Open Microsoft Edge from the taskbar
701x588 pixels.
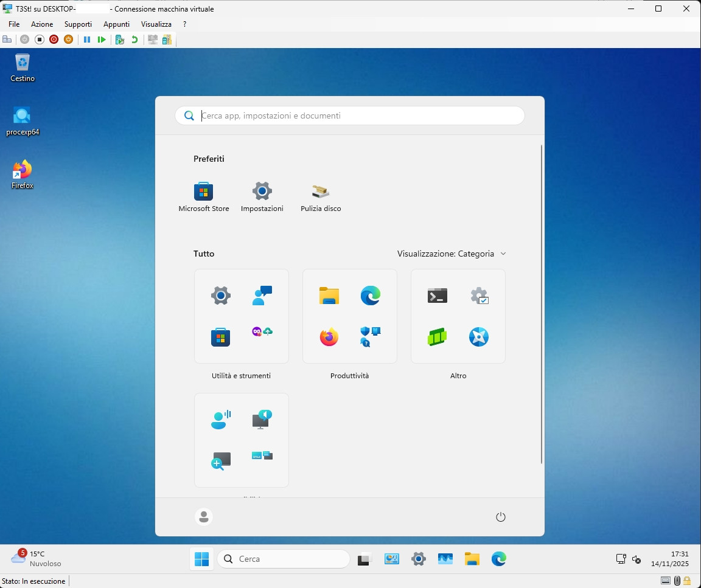click(x=499, y=559)
